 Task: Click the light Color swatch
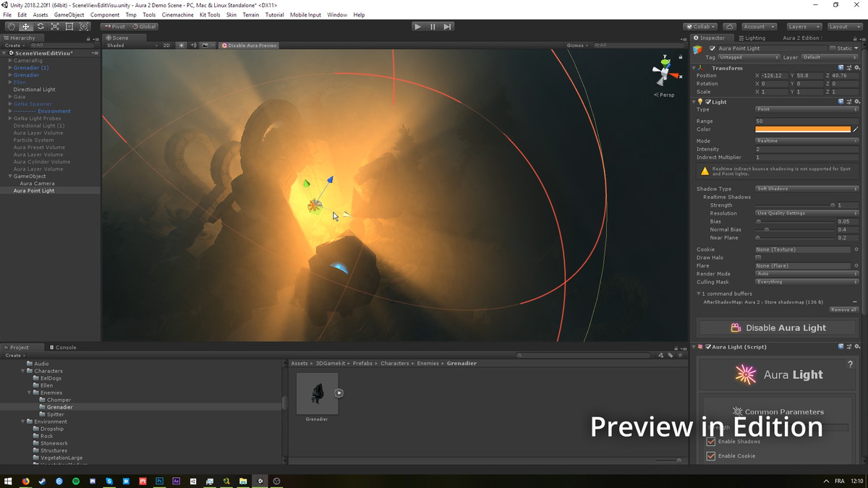coord(803,129)
